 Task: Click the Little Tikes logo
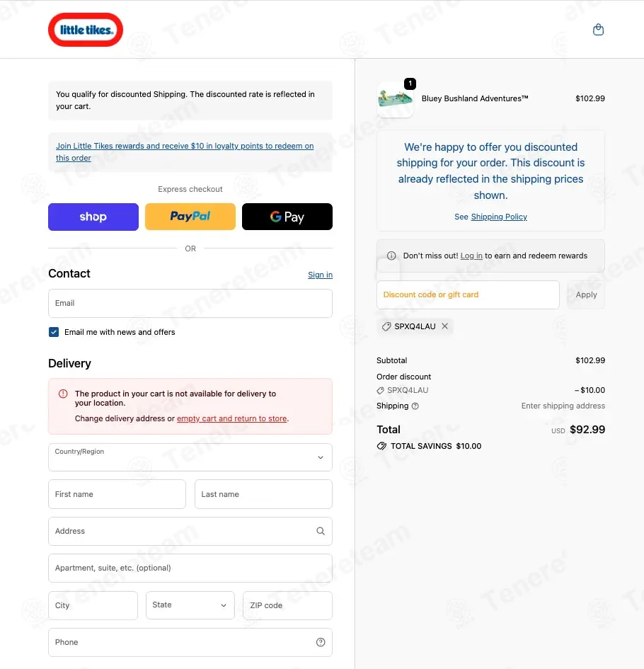coord(86,30)
